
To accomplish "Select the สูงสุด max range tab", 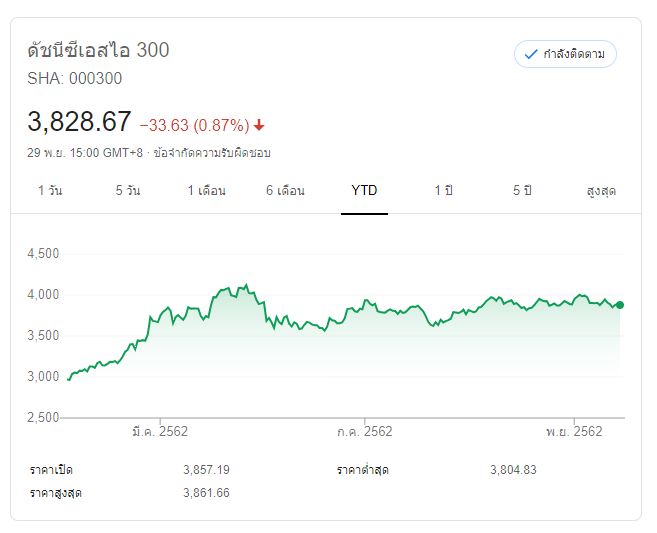I will pyautogui.click(x=600, y=191).
